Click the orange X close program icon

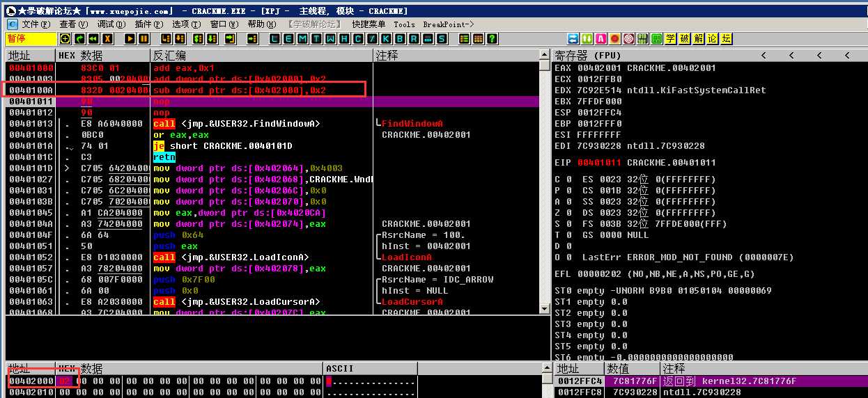click(x=107, y=39)
